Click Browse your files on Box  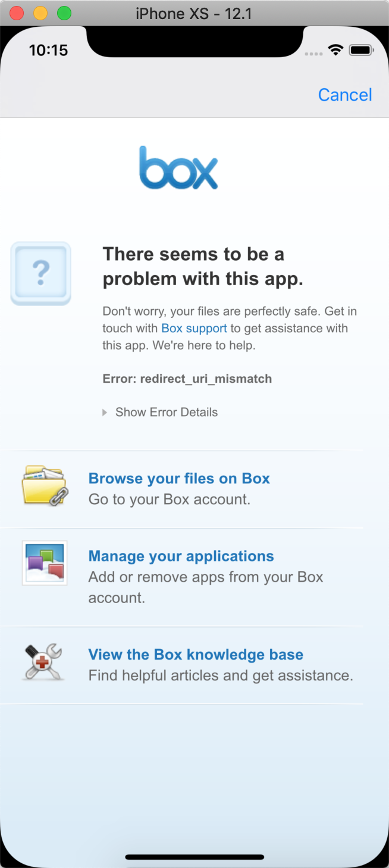[x=178, y=478]
